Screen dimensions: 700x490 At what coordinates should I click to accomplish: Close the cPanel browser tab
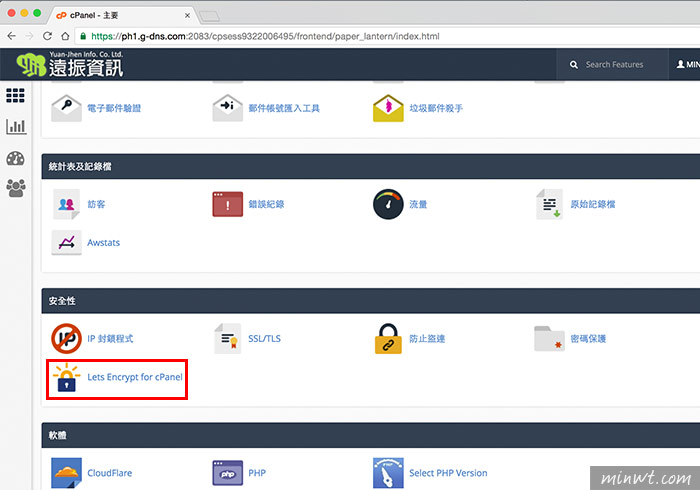[187, 15]
